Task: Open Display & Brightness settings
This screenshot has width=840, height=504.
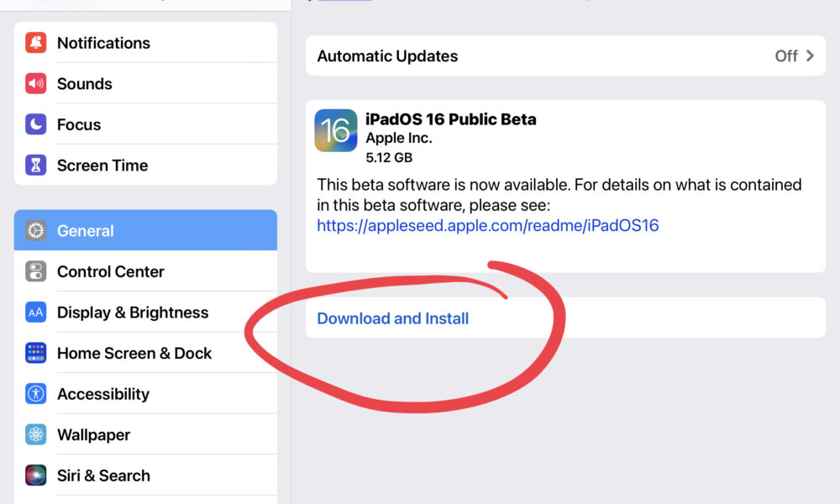Action: 145,312
